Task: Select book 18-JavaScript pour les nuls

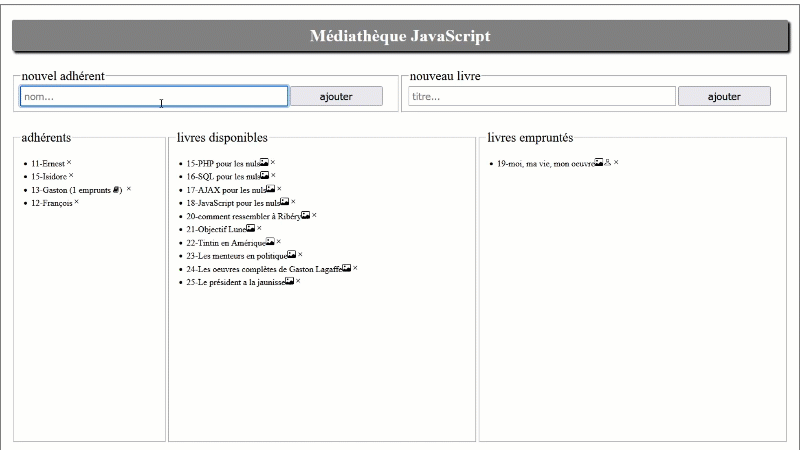Action: 232,202
